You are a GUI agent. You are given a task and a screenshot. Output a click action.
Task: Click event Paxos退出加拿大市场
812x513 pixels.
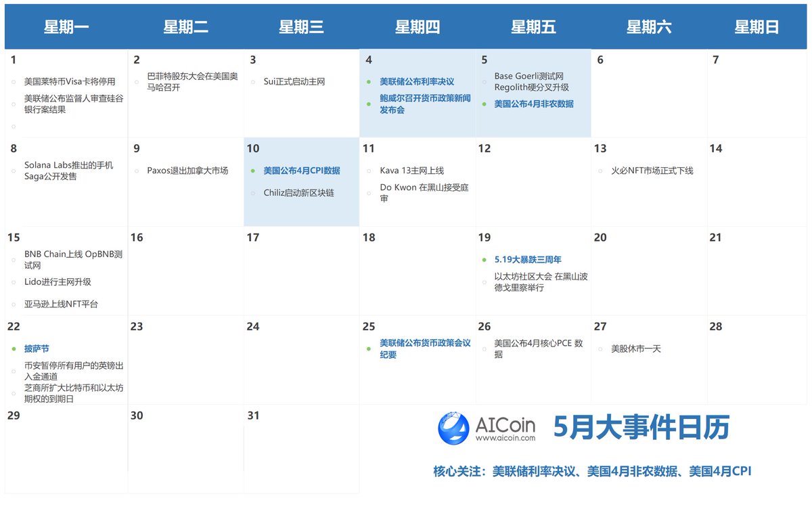pyautogui.click(x=187, y=171)
